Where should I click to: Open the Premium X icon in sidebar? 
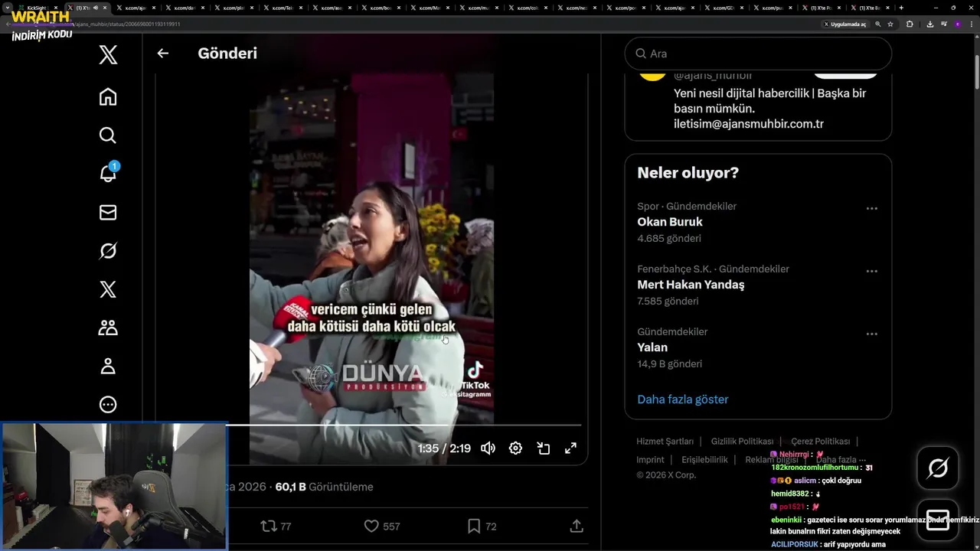pyautogui.click(x=108, y=289)
